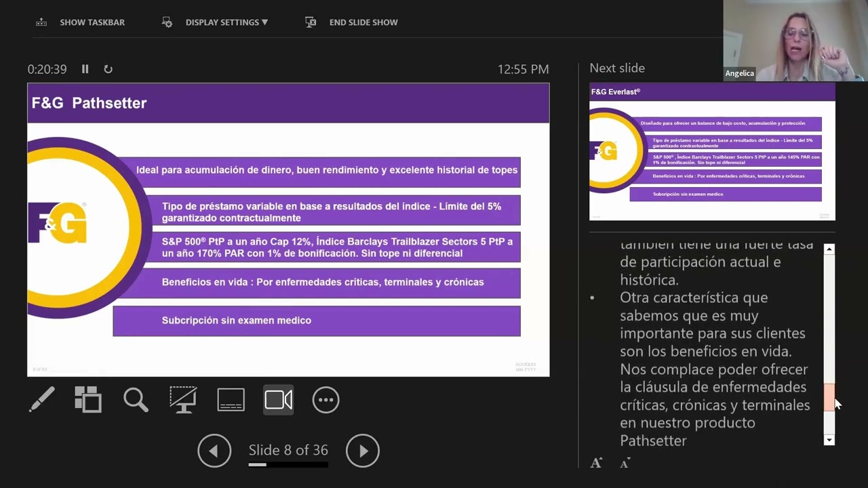Pause the presentation timer

pyautogui.click(x=85, y=69)
